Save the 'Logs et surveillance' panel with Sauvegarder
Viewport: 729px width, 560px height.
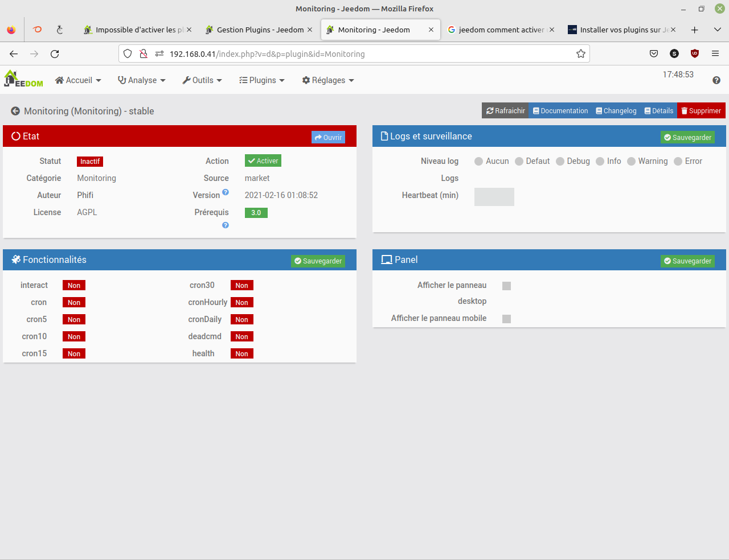point(687,137)
